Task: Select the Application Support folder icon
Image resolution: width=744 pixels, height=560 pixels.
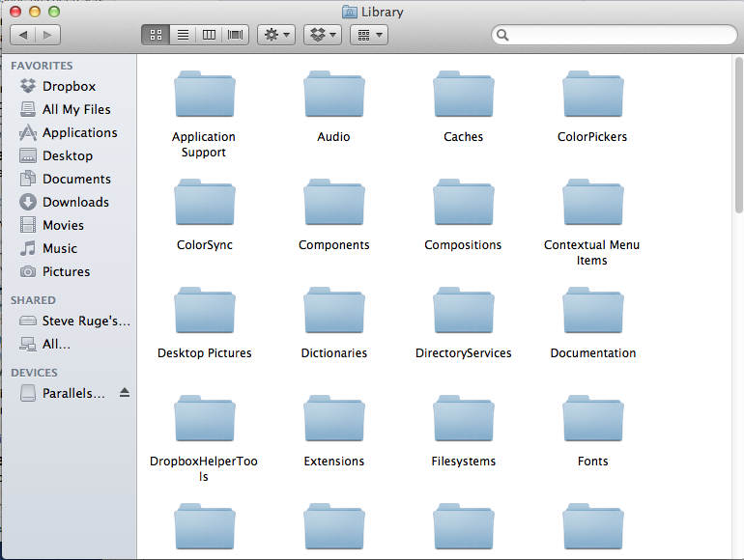Action: (x=204, y=95)
